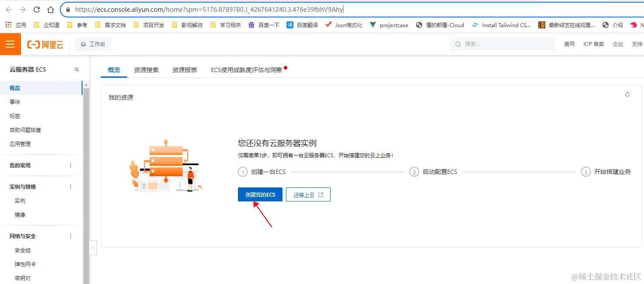This screenshot has height=284, width=644.
Task: Open the projectcase bookmark
Action: tap(389, 25)
